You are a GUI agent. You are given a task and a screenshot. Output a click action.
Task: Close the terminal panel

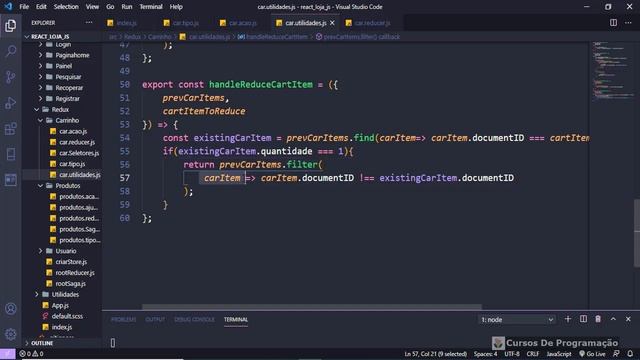click(x=628, y=319)
